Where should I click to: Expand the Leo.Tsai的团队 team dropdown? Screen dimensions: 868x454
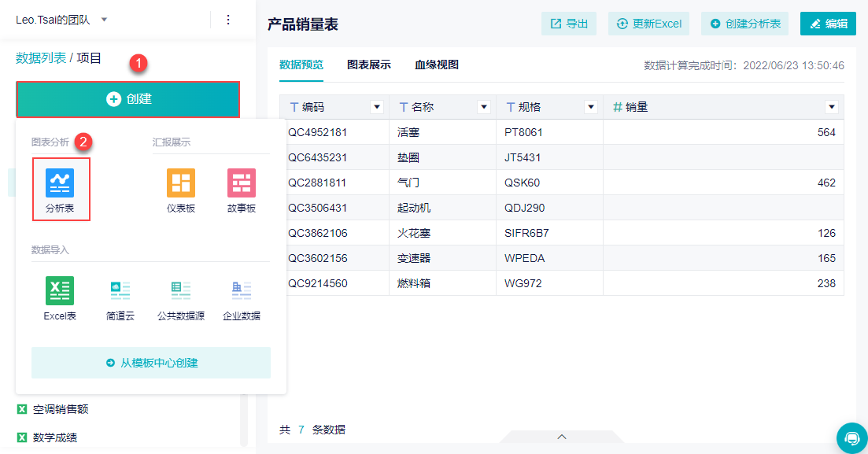coord(104,20)
